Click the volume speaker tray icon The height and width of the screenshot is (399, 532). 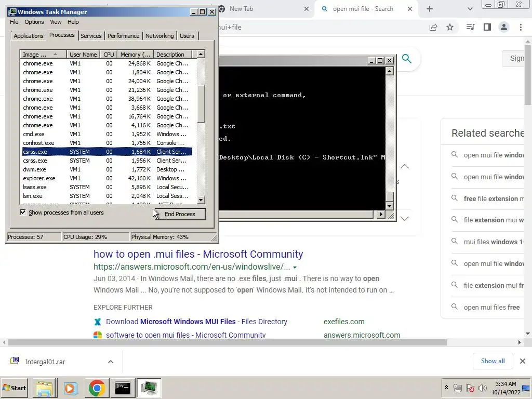point(482,388)
